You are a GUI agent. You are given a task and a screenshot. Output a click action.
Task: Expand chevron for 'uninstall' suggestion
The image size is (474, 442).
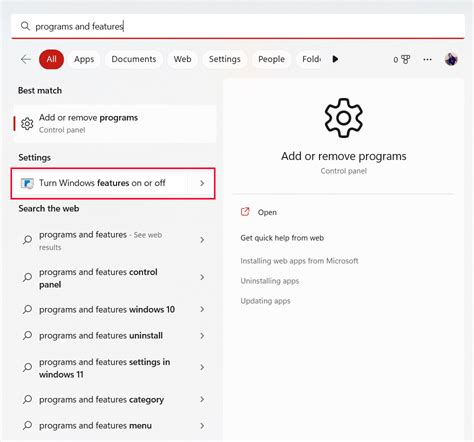202,336
